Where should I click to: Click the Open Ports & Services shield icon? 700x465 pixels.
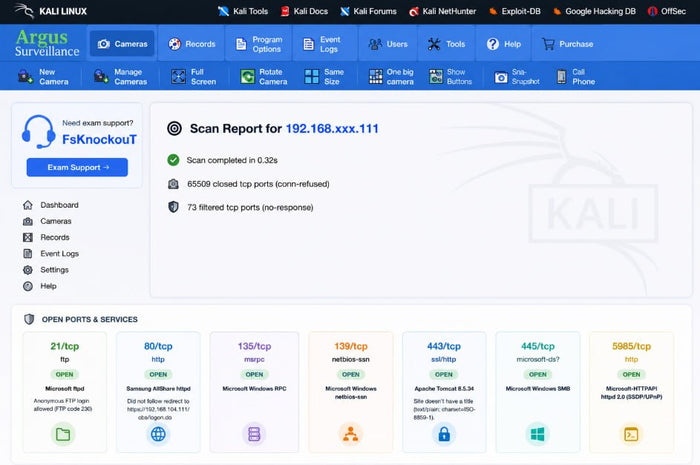point(29,319)
